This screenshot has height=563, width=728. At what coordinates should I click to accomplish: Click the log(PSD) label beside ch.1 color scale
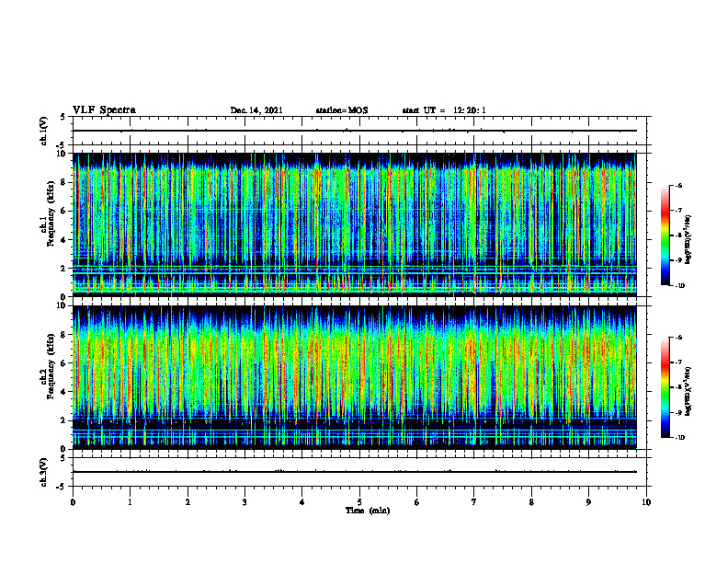(x=688, y=240)
